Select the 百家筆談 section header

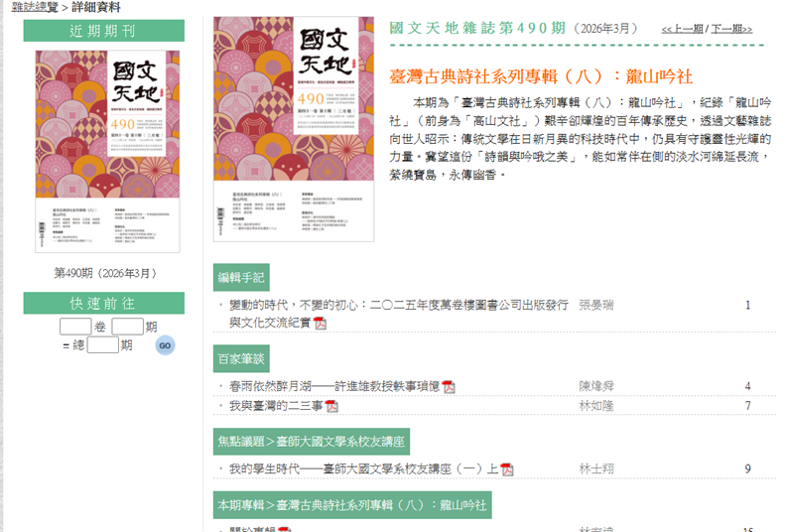[241, 358]
